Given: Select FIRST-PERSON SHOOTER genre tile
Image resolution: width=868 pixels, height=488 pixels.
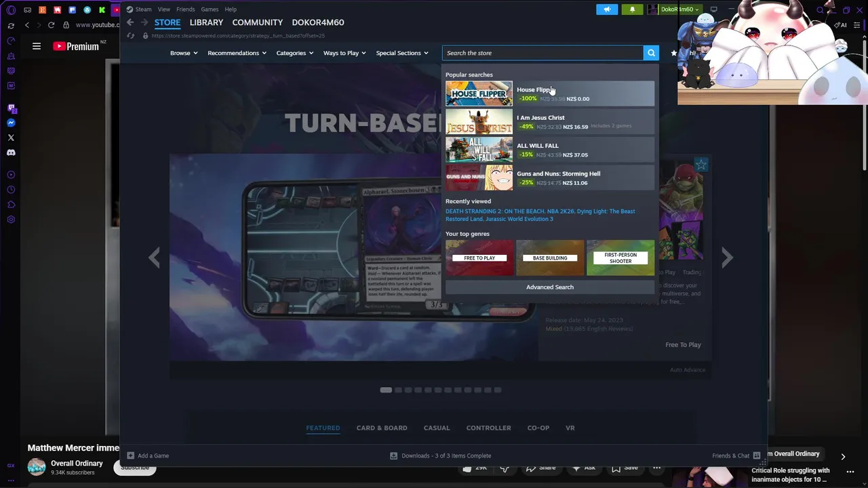Looking at the screenshot, I should pos(620,258).
